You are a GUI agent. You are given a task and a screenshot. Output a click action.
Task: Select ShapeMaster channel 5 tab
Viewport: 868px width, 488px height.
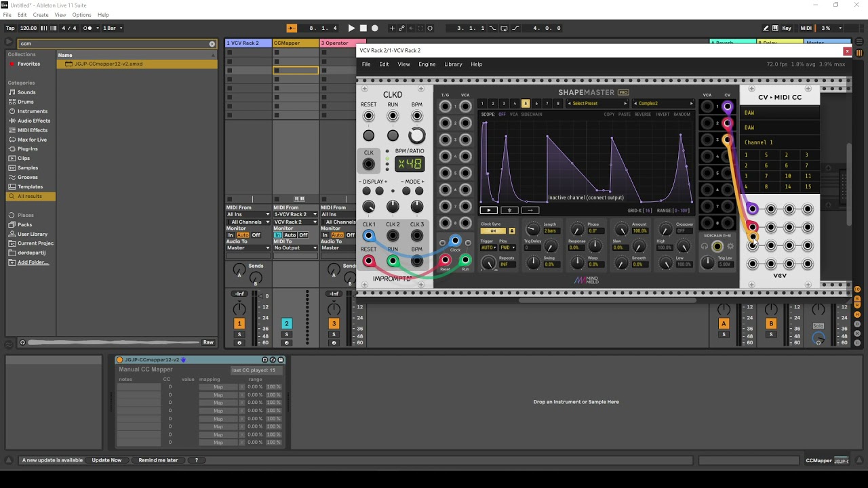tap(526, 104)
